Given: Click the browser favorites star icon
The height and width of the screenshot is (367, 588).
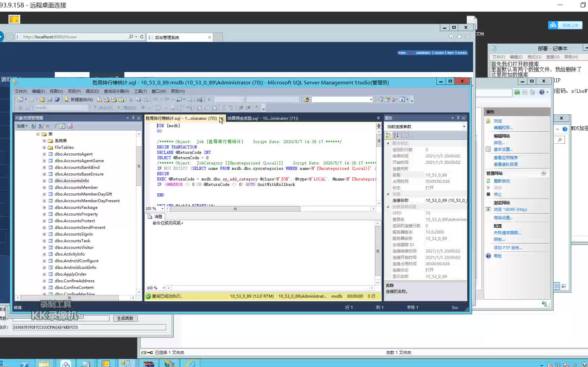Looking at the screenshot, I should (459, 37).
